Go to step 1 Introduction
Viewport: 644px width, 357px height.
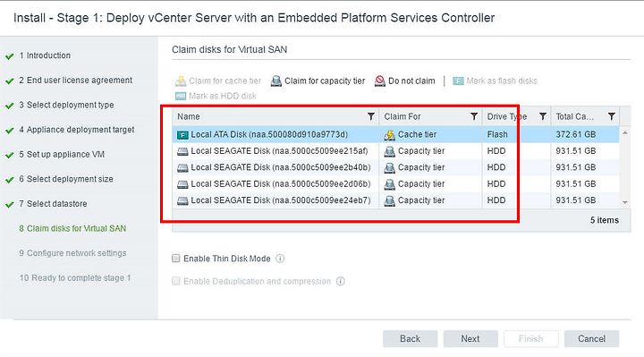pos(45,55)
